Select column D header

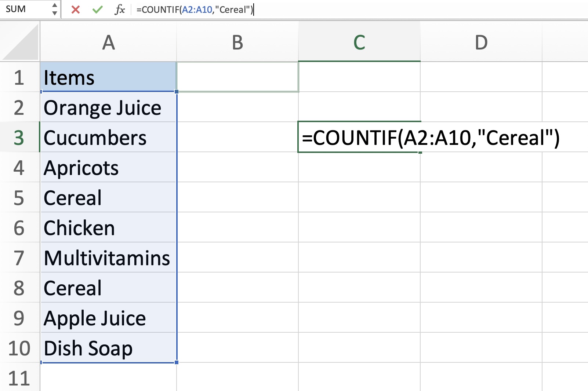(481, 42)
